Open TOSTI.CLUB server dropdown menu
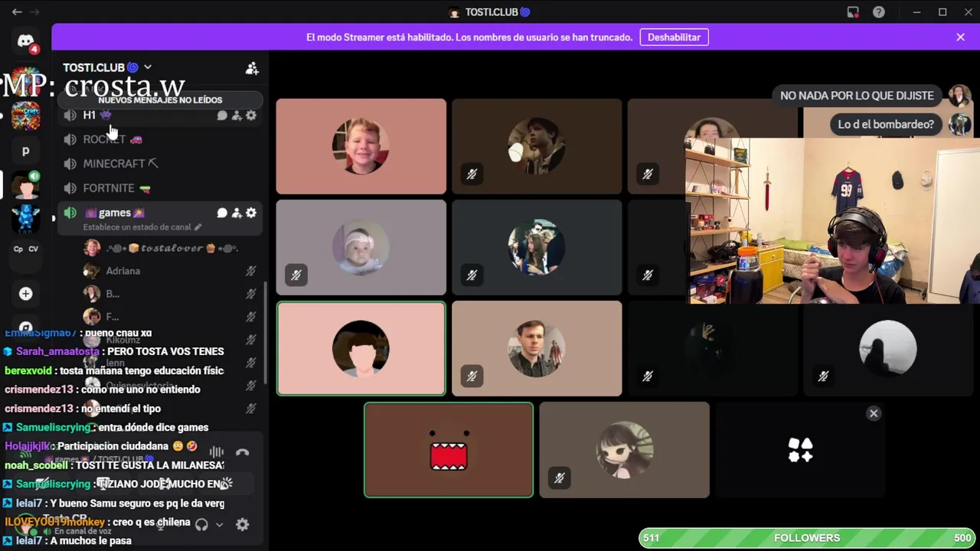This screenshot has height=551, width=980. tap(107, 67)
